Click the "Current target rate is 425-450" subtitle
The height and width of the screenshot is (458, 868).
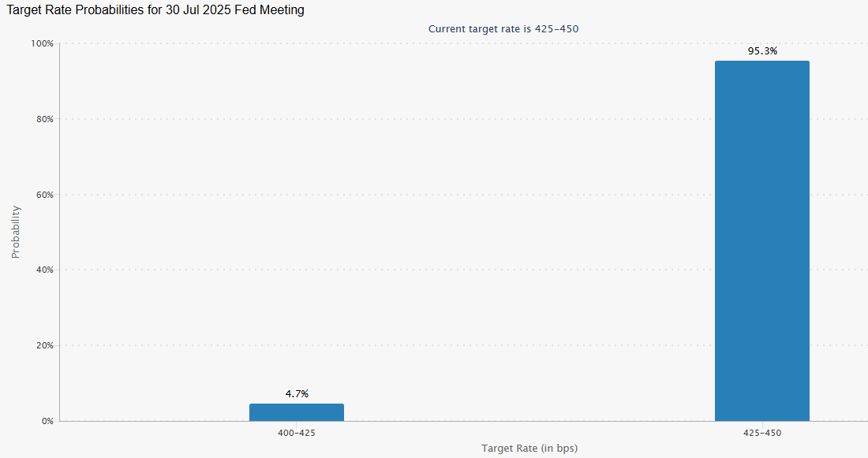pyautogui.click(x=504, y=29)
